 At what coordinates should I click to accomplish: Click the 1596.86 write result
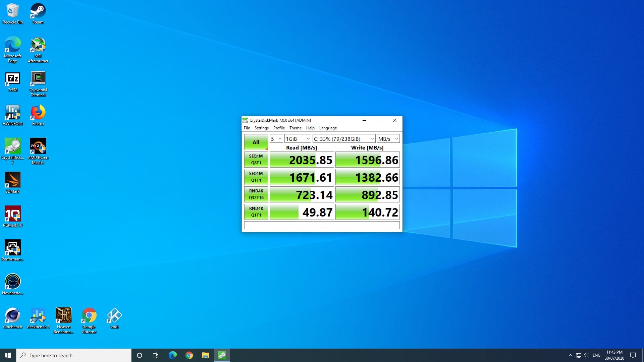pos(367,160)
